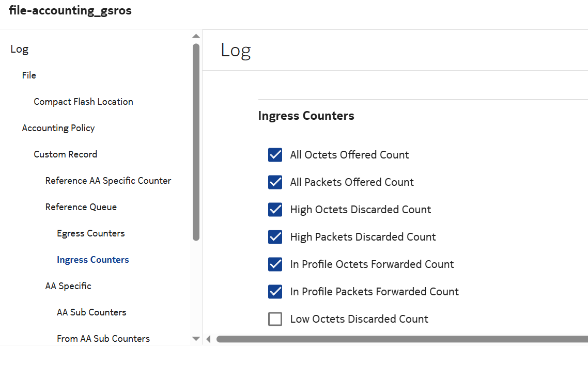This screenshot has width=588, height=365.
Task: Toggle All Packets Offered Count checkbox
Action: coord(275,182)
